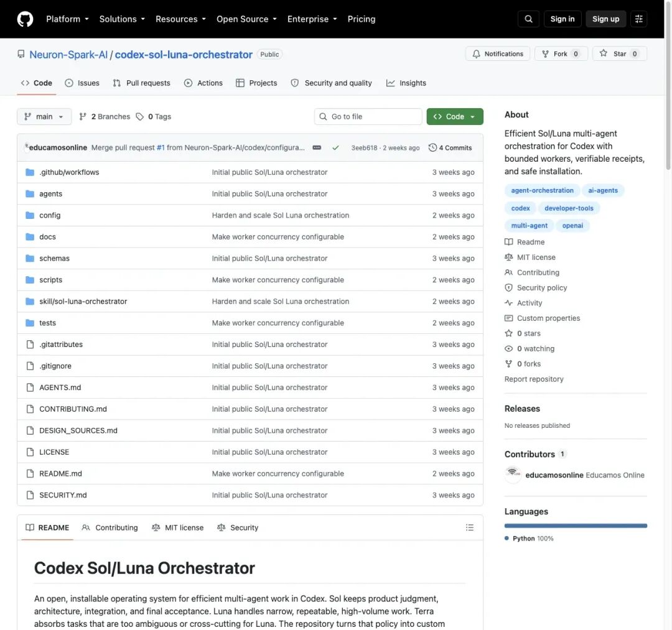The width and height of the screenshot is (672, 630).
Task: Open the README outline list icon
Action: [x=470, y=527]
